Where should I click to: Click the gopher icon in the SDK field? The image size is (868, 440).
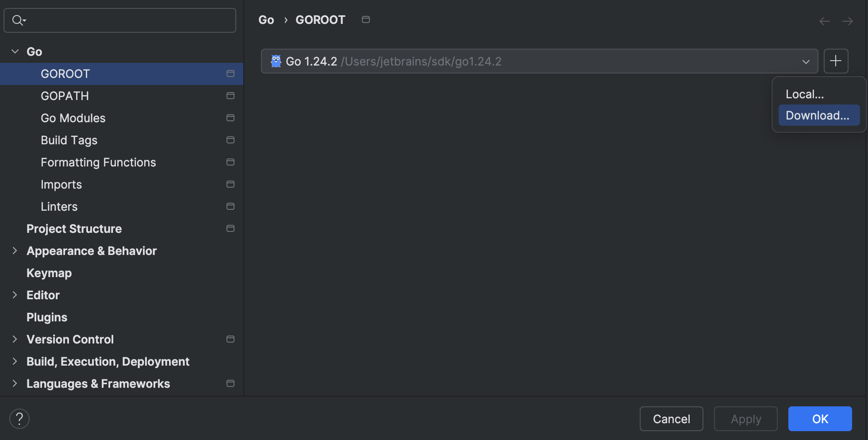coord(276,61)
